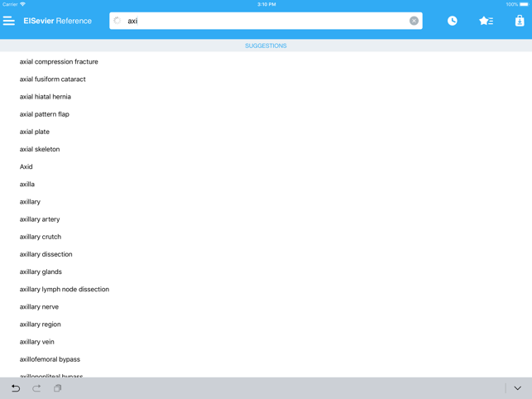532x399 pixels.
Task: Select 'axillary artery' from suggestions
Action: click(x=40, y=219)
